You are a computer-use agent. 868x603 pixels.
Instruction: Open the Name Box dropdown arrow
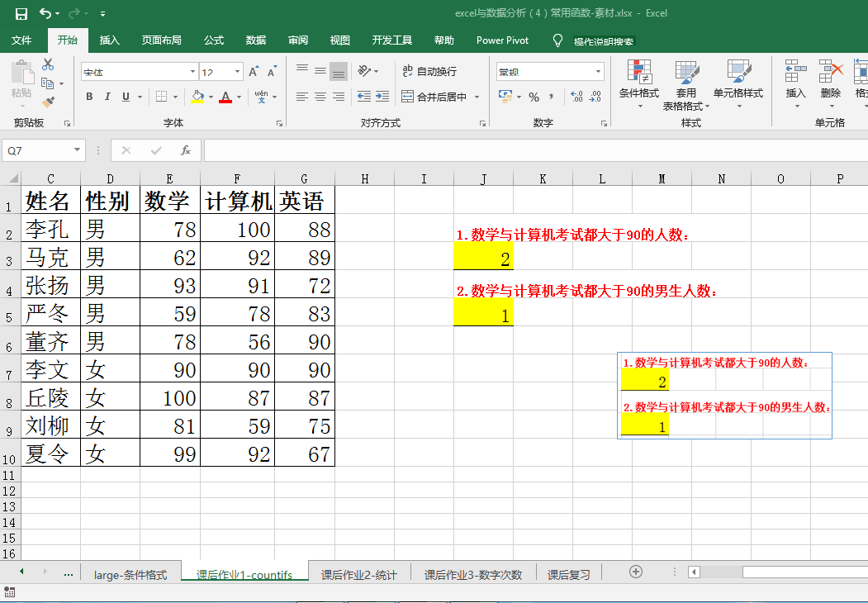click(77, 150)
